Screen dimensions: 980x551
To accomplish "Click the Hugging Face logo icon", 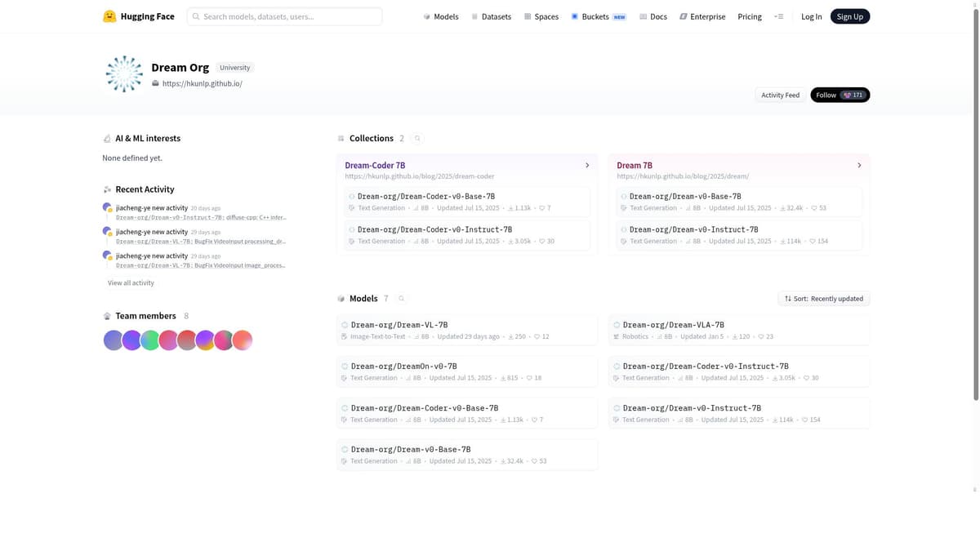I will point(109,16).
